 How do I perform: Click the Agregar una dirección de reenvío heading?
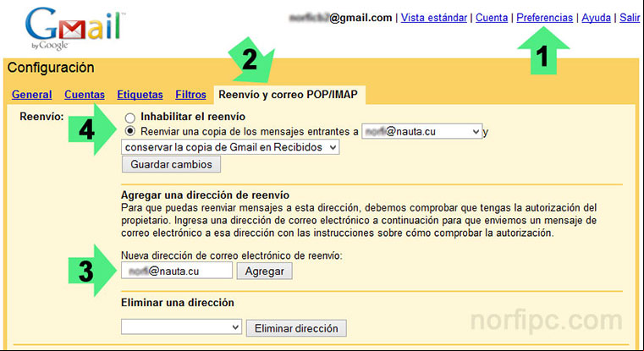(x=205, y=195)
